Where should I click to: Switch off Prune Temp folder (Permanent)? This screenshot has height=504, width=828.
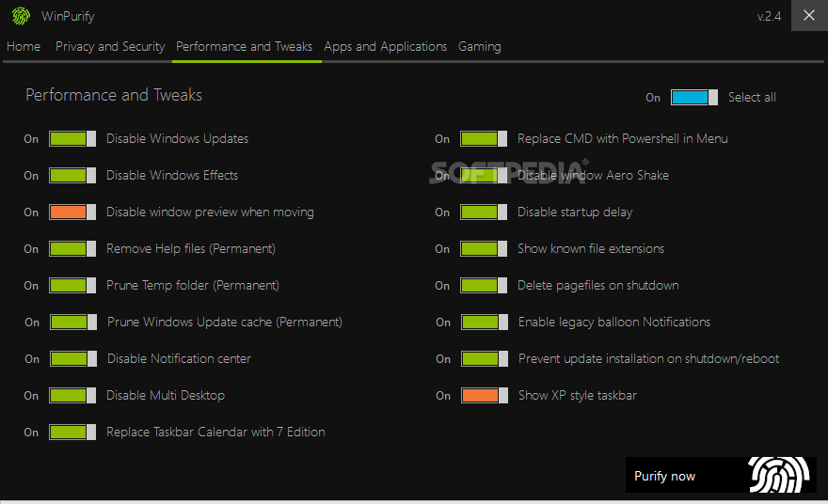coord(72,286)
